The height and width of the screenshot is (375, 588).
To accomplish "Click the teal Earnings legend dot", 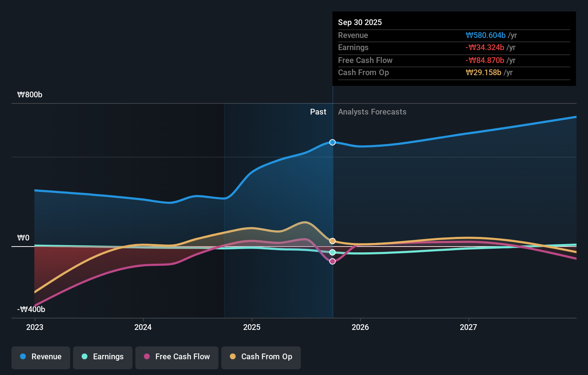I will point(85,357).
